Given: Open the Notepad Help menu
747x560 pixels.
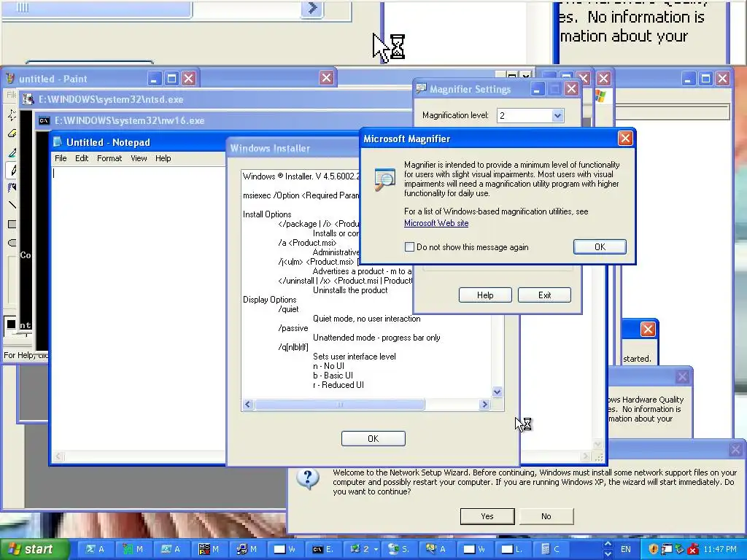Looking at the screenshot, I should pos(163,158).
